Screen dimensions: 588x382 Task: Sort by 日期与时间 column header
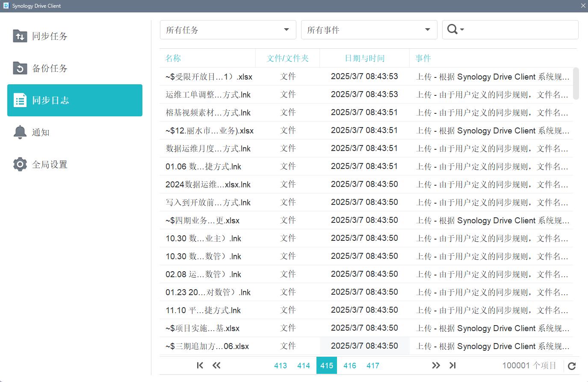click(x=364, y=58)
